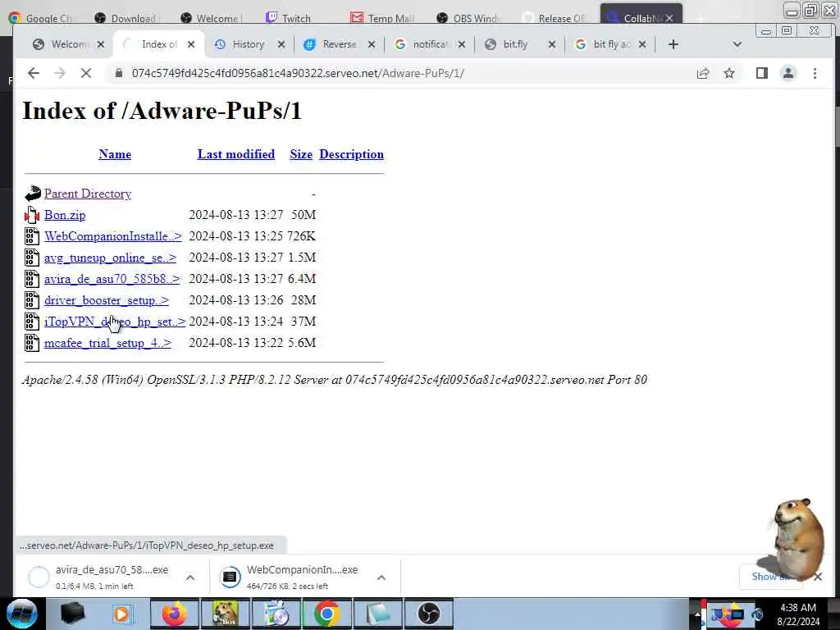Download mcafee_trial_setup file link
Screen dimensions: 840x630
click(107, 343)
